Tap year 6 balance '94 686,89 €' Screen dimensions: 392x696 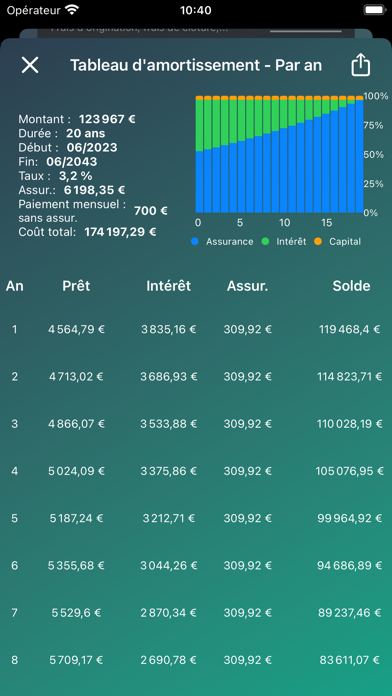[349, 566]
